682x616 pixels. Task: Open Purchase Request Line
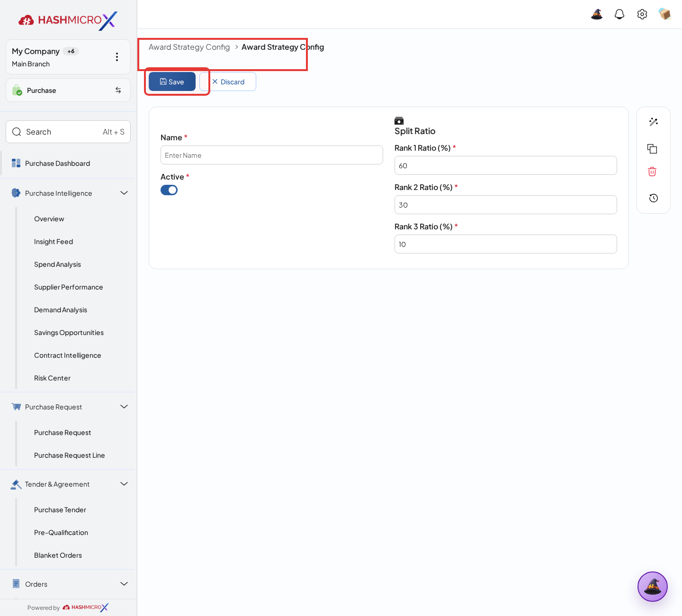[70, 455]
